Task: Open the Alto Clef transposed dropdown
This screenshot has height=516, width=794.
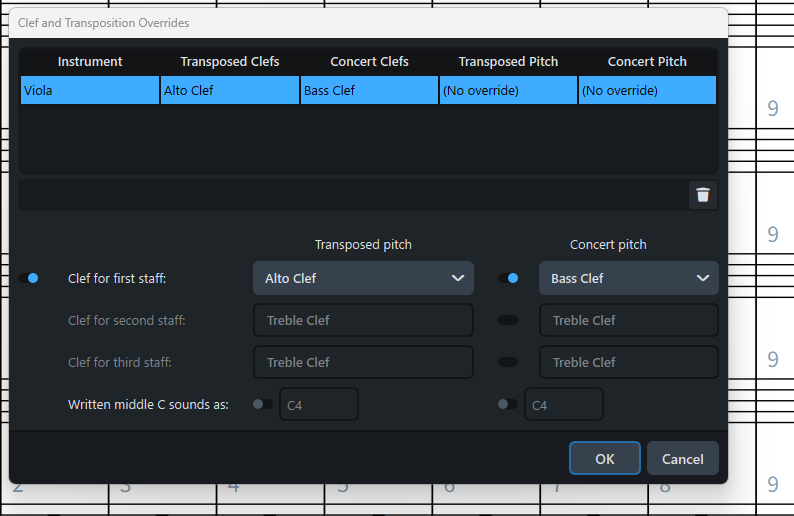Action: (x=363, y=278)
